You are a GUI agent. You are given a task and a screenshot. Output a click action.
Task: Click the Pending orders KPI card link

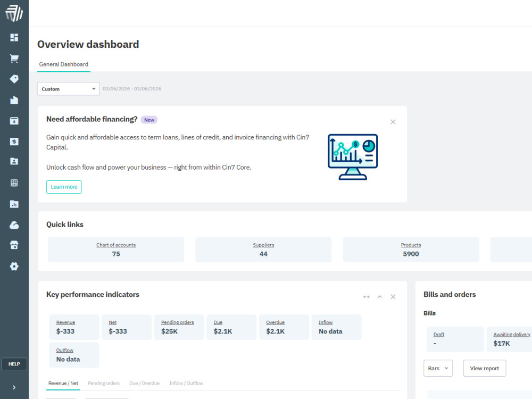178,323
